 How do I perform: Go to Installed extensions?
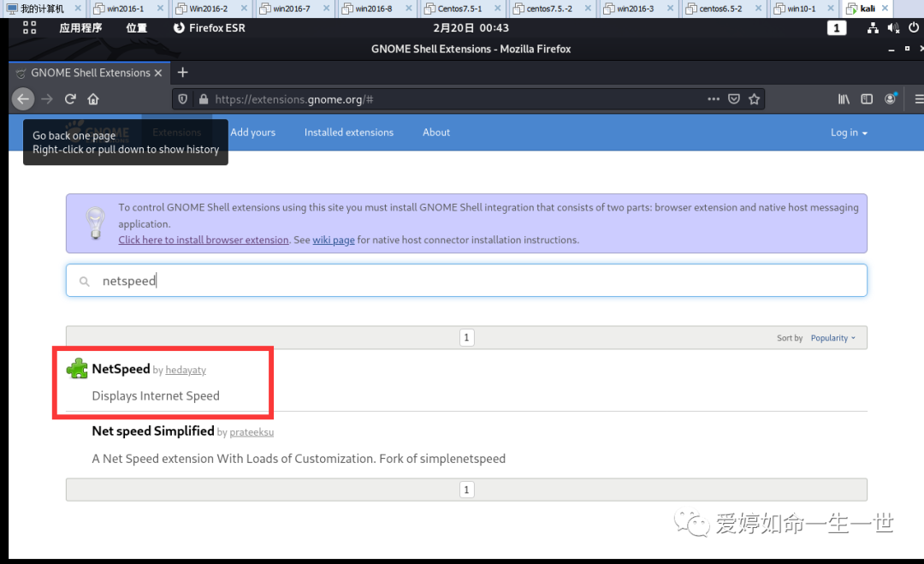[349, 133]
